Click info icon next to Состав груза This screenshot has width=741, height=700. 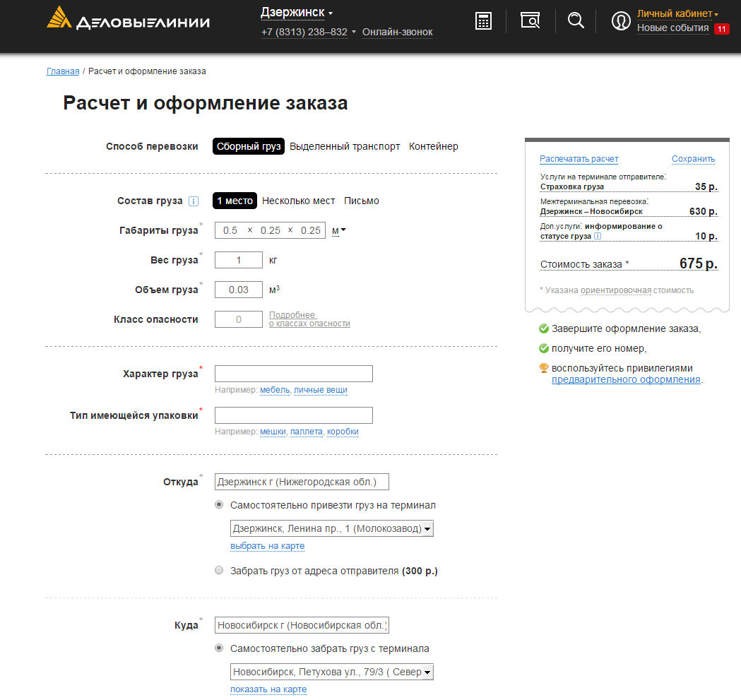[x=194, y=201]
